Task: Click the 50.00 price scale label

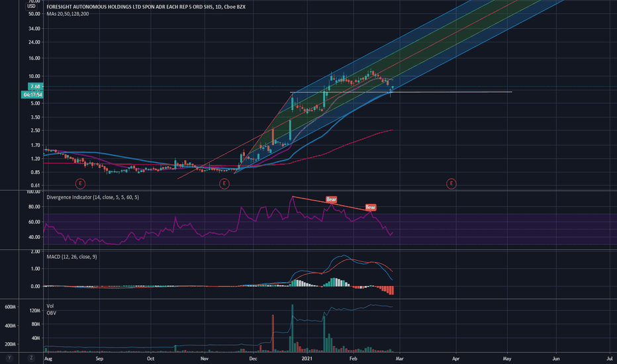Action: click(x=34, y=14)
